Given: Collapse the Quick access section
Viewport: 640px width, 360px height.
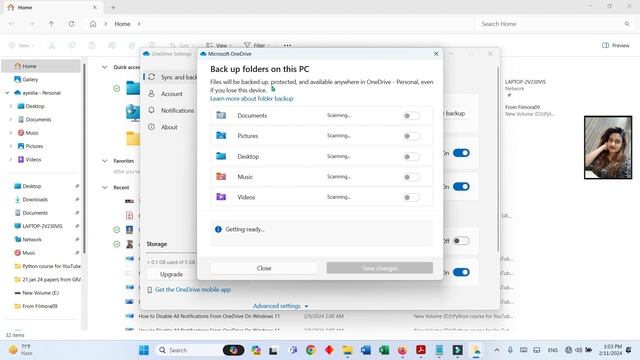Looking at the screenshot, I should 104,67.
